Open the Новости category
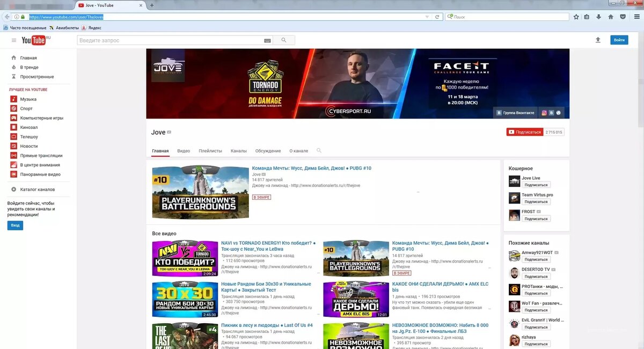The image size is (644, 349). (29, 146)
